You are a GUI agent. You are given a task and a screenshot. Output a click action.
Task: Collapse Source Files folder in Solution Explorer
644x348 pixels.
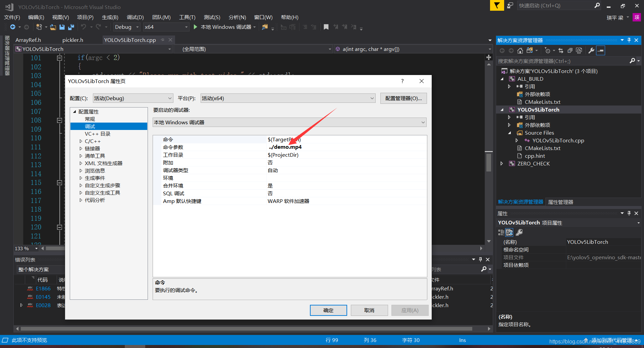click(509, 133)
